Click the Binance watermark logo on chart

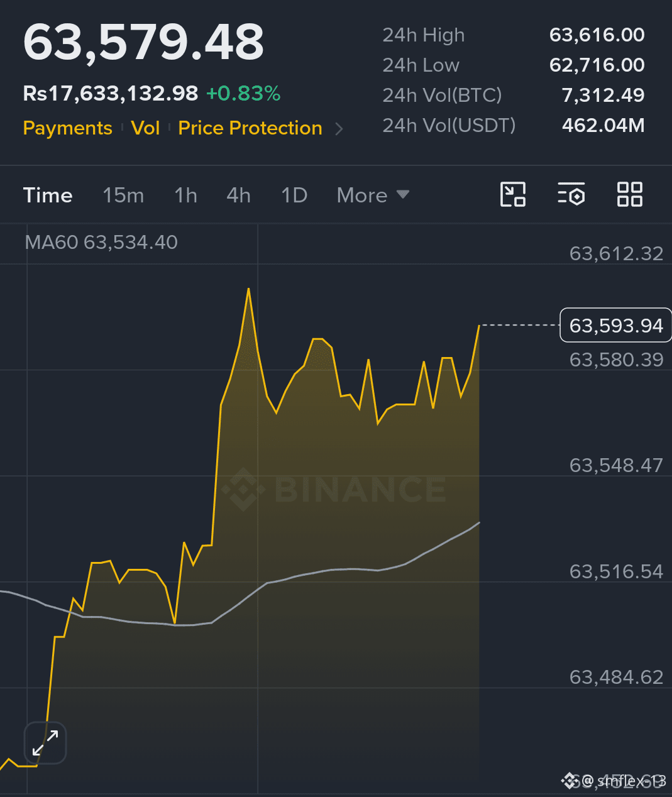[x=334, y=489]
